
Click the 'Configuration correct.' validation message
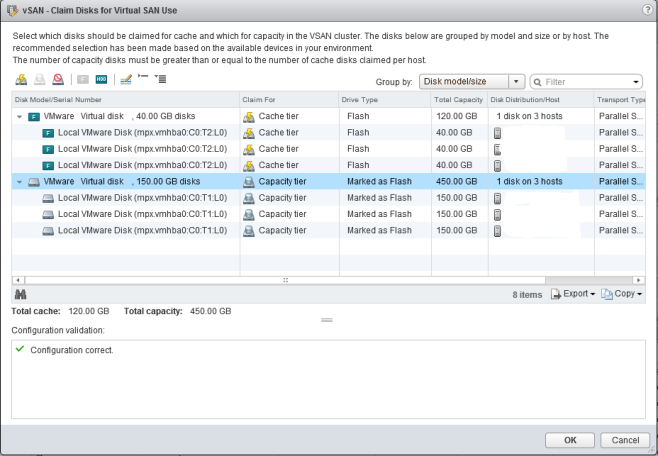72,350
